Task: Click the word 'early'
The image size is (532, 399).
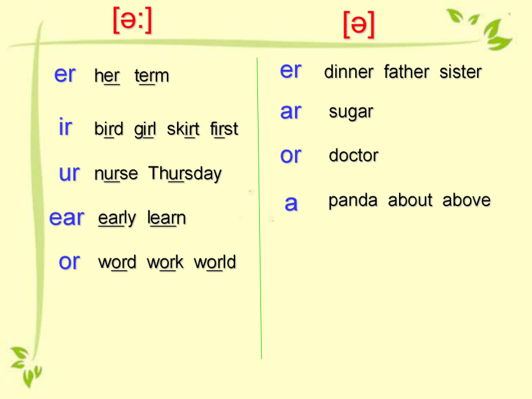Action: pos(117,218)
